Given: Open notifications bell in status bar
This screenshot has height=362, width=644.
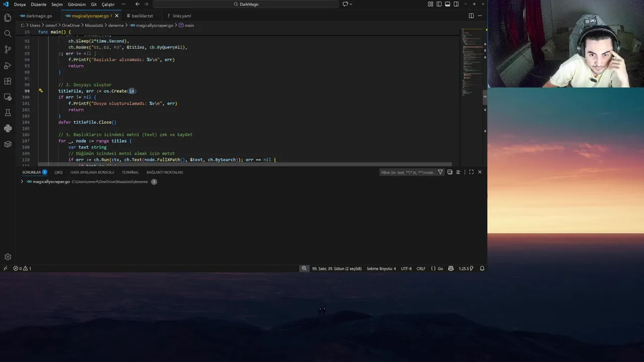Looking at the screenshot, I should [482, 268].
